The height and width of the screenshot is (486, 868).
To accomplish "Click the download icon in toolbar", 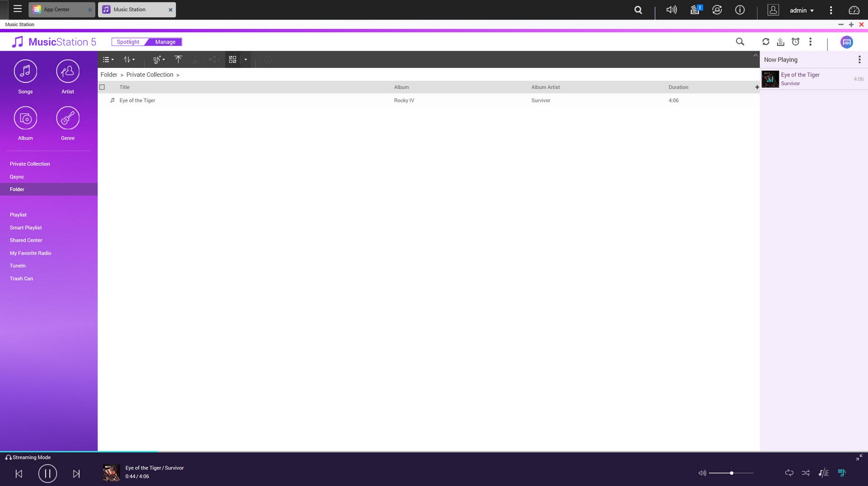I will click(195, 60).
